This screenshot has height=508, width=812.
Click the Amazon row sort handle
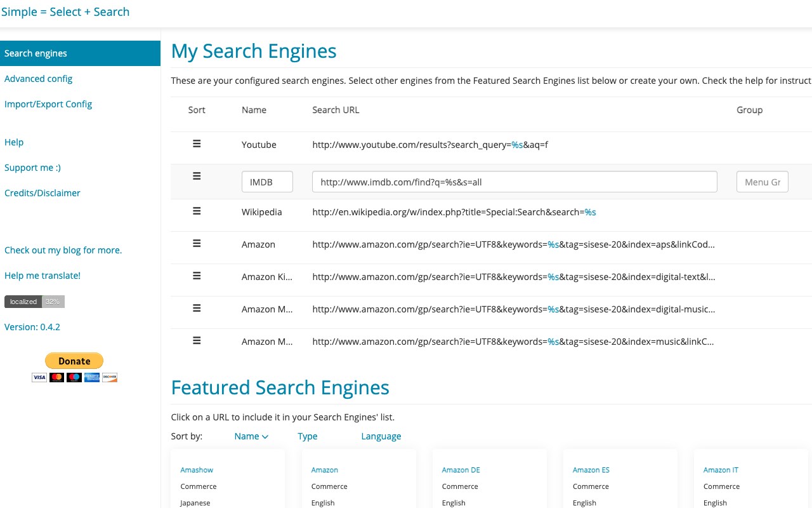click(197, 243)
